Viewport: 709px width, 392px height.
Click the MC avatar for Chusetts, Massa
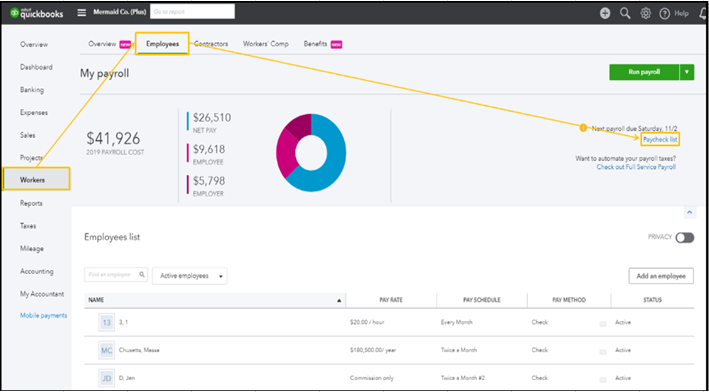[x=107, y=350]
